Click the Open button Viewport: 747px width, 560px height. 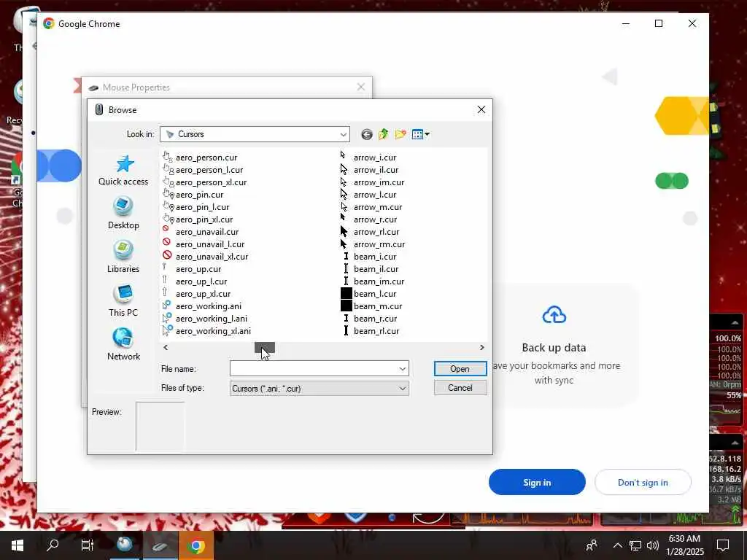[460, 368]
